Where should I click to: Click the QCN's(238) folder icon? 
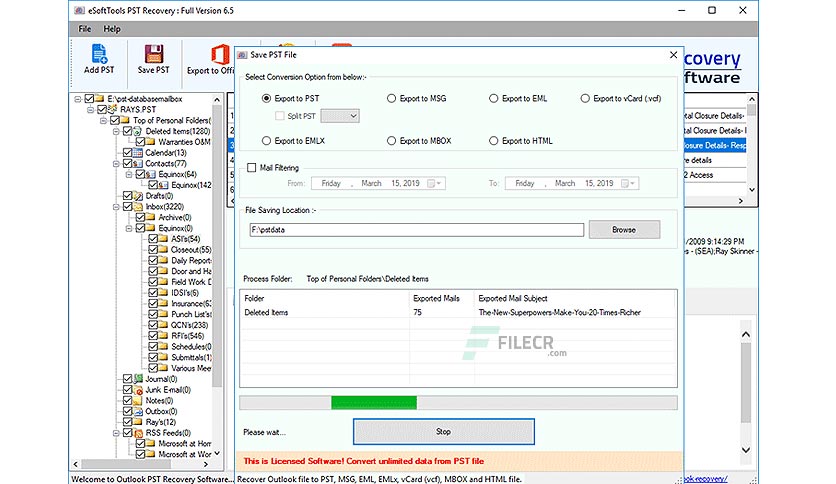click(x=163, y=325)
